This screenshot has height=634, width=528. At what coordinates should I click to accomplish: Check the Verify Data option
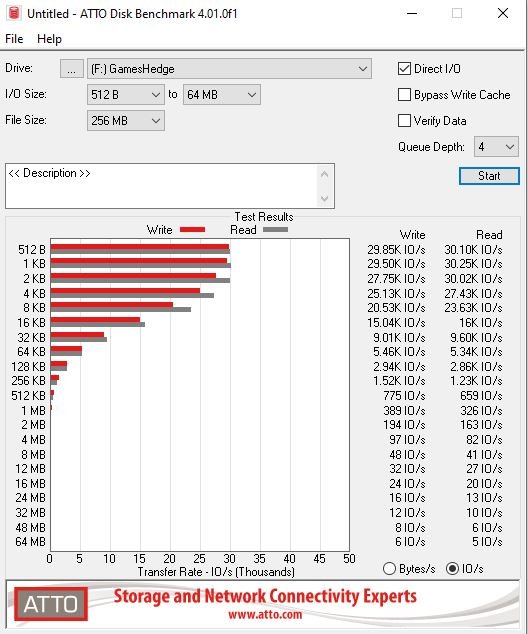click(404, 120)
